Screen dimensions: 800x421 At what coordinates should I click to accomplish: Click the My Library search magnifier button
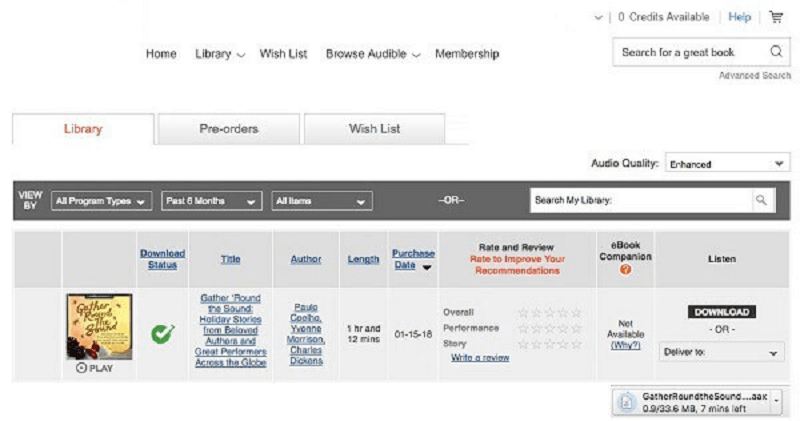(762, 200)
